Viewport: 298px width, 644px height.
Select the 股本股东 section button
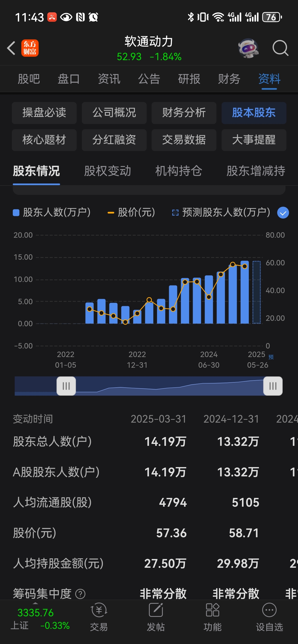[x=254, y=113]
